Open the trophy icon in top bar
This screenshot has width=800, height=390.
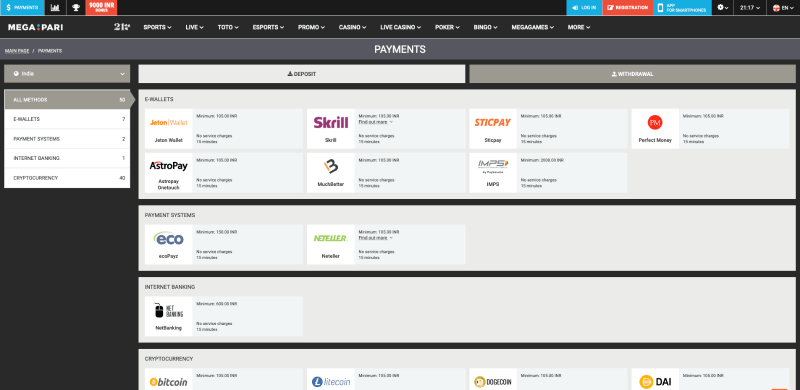[x=76, y=8]
